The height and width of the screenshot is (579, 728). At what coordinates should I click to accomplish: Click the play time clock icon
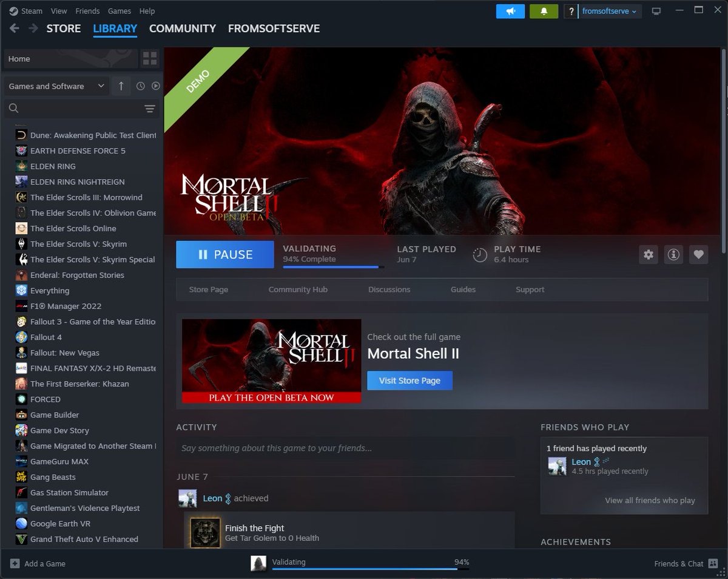coord(480,254)
